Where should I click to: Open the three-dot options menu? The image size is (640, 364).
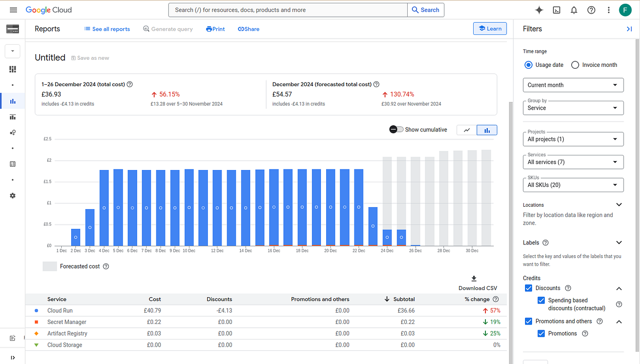click(608, 9)
